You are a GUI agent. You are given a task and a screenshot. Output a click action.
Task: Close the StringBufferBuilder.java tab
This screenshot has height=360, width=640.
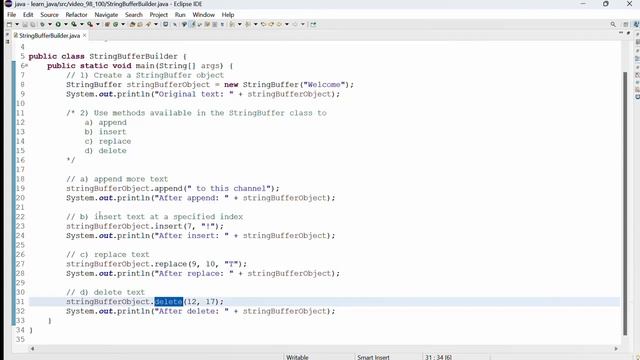click(84, 36)
